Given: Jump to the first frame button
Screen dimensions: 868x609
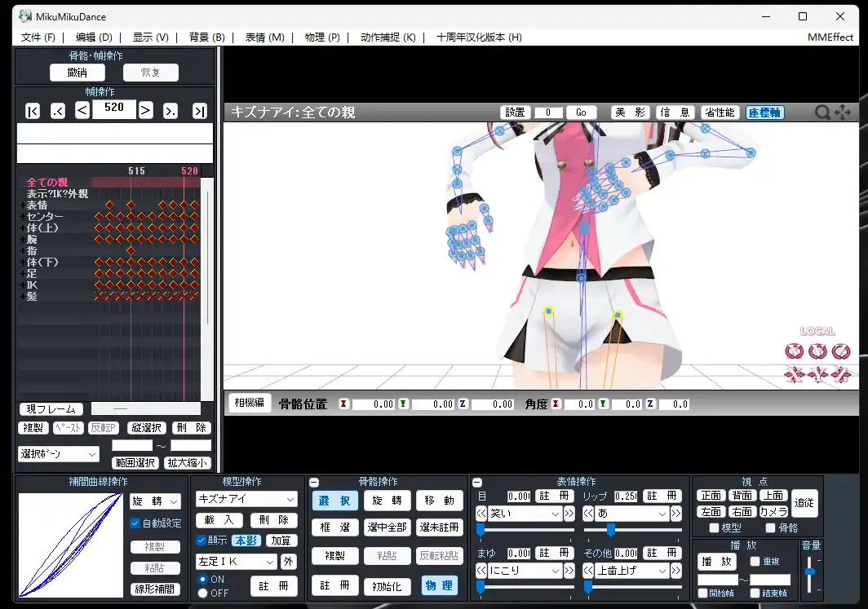Looking at the screenshot, I should 33,111.
